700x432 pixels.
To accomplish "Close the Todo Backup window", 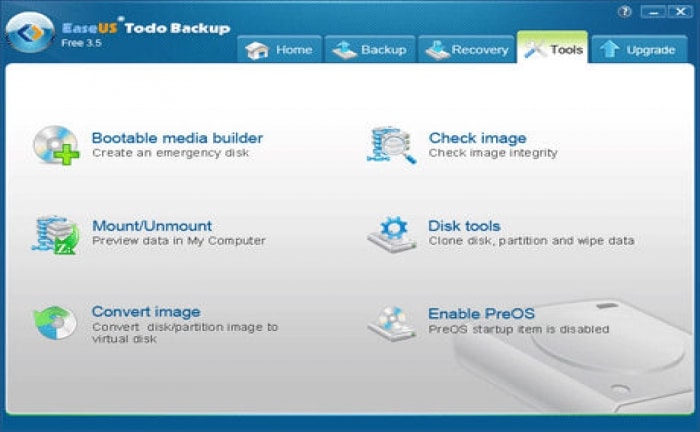I will 680,12.
